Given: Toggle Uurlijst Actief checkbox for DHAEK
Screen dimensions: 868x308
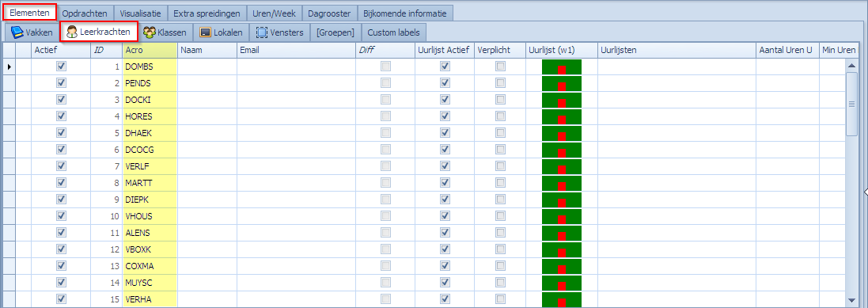Looking at the screenshot, I should click(x=445, y=132).
